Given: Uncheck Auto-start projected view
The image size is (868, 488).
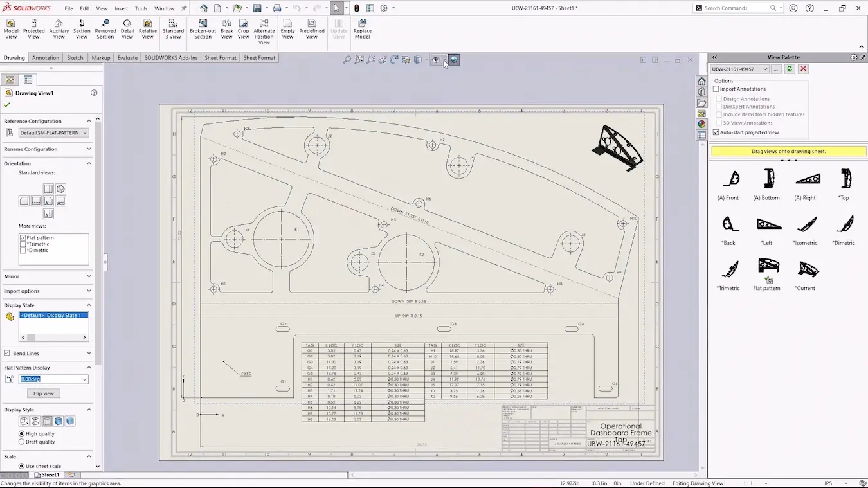Looking at the screenshot, I should [x=716, y=132].
